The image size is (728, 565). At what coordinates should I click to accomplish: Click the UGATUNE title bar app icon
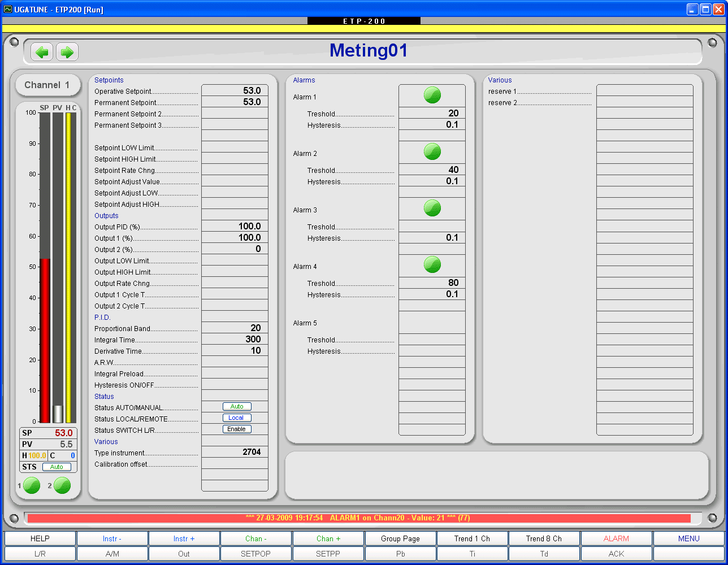8,9
